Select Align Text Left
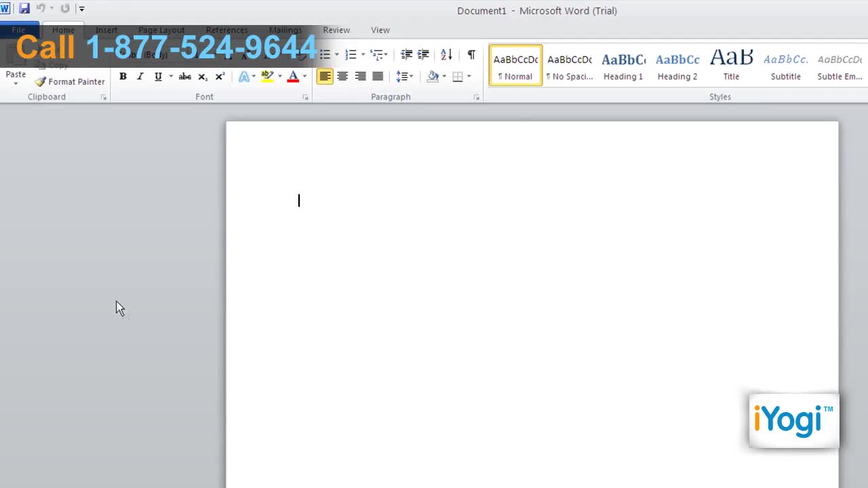This screenshot has height=488, width=868. (325, 77)
